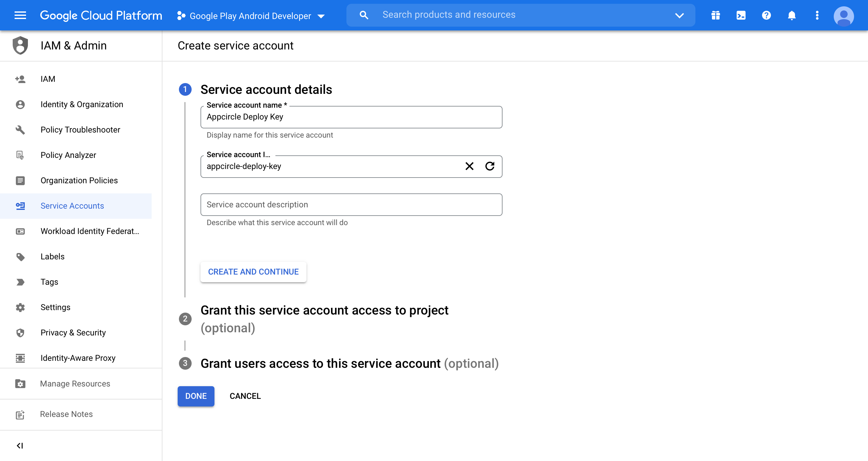Click the Privacy & Security shield icon

pyautogui.click(x=20, y=333)
